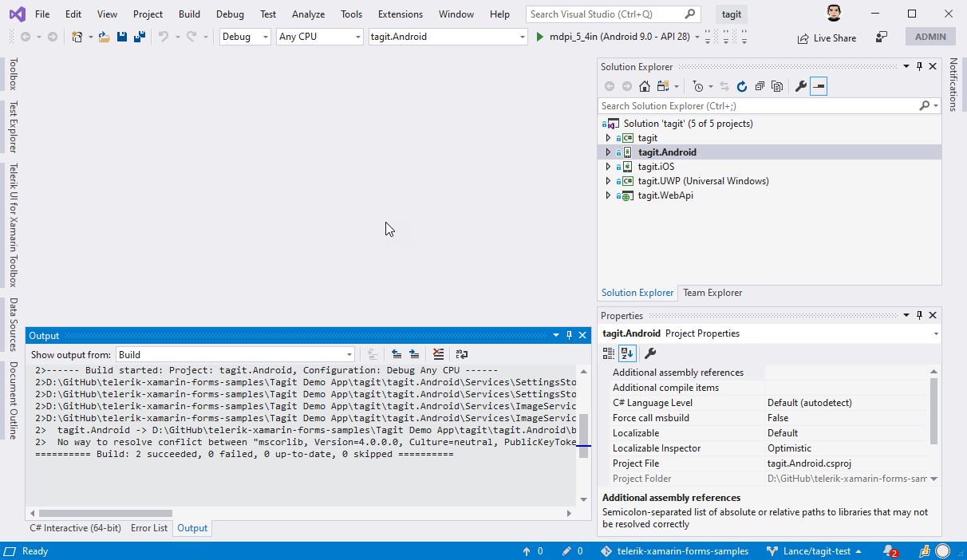Viewport: 967px width, 560px height.
Task: Switch to the Team Explorer tab
Action: pyautogui.click(x=712, y=293)
